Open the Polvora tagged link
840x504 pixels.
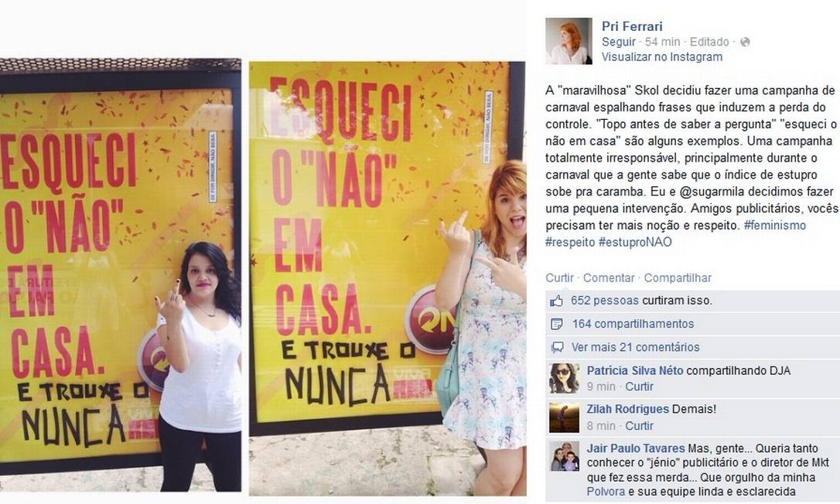[606, 492]
